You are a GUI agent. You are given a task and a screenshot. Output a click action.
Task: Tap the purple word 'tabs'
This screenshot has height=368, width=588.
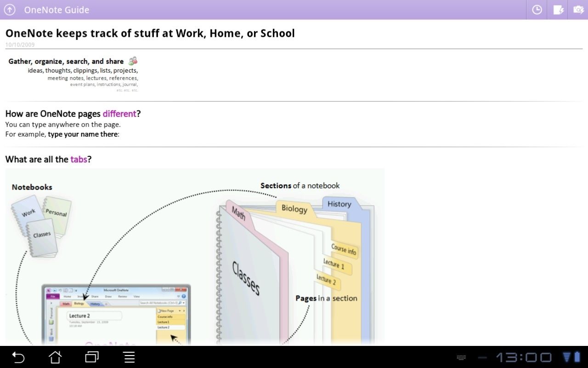(79, 159)
